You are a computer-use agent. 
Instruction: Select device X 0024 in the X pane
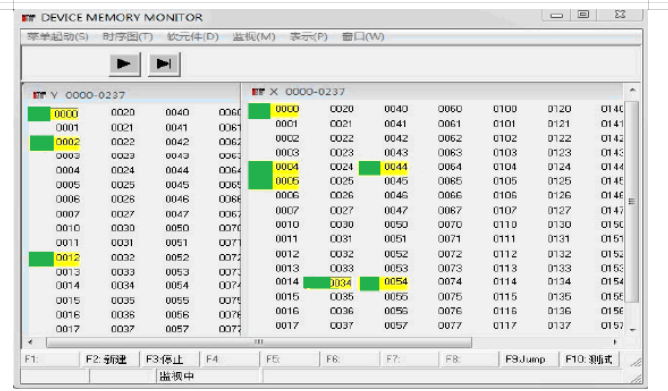point(342,167)
